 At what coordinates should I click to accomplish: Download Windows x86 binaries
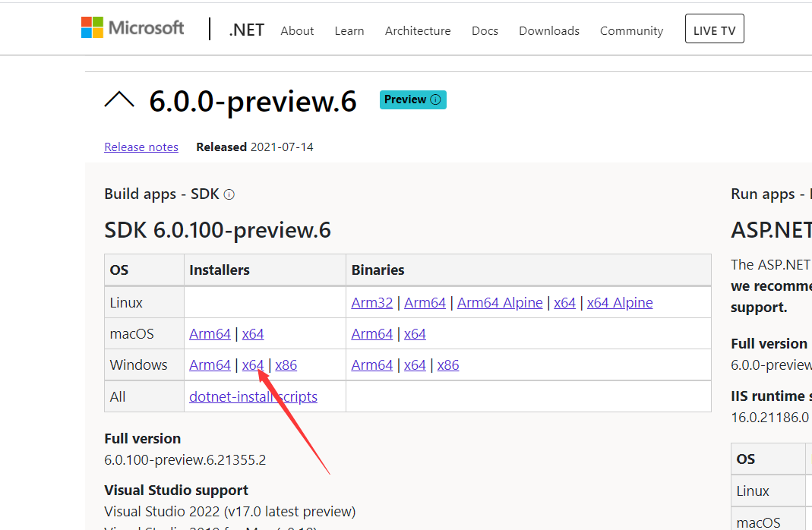point(448,365)
